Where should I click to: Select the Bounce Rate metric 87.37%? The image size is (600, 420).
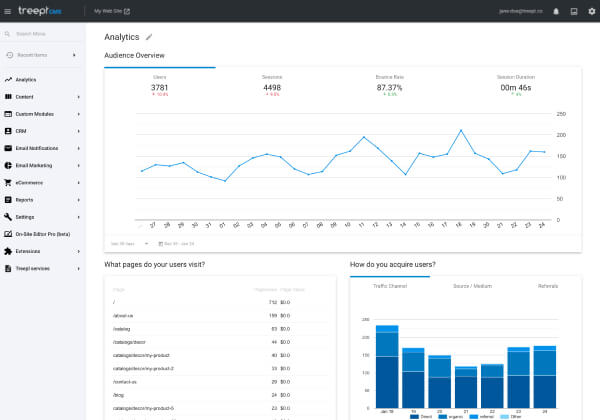tap(390, 88)
